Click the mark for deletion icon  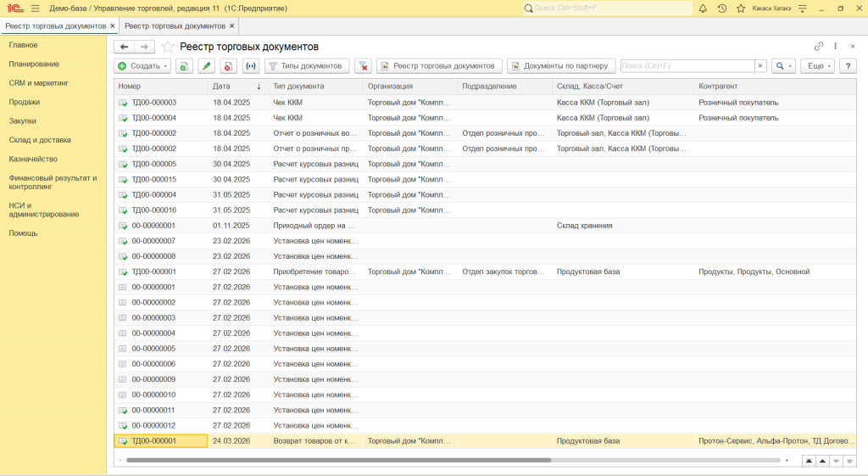[228, 66]
